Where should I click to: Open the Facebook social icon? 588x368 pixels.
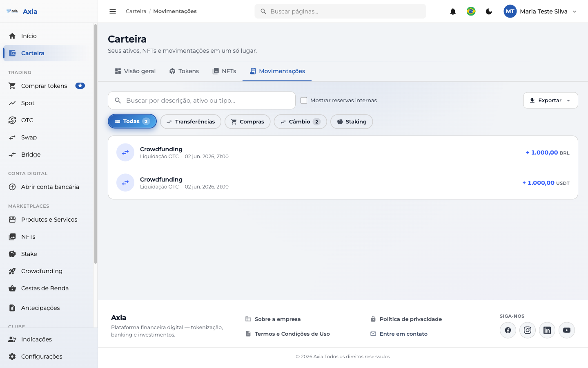coord(508,330)
